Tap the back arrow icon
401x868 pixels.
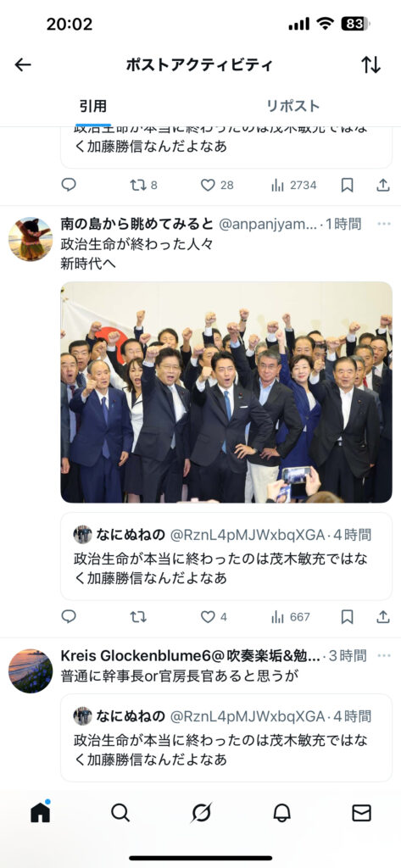point(23,64)
